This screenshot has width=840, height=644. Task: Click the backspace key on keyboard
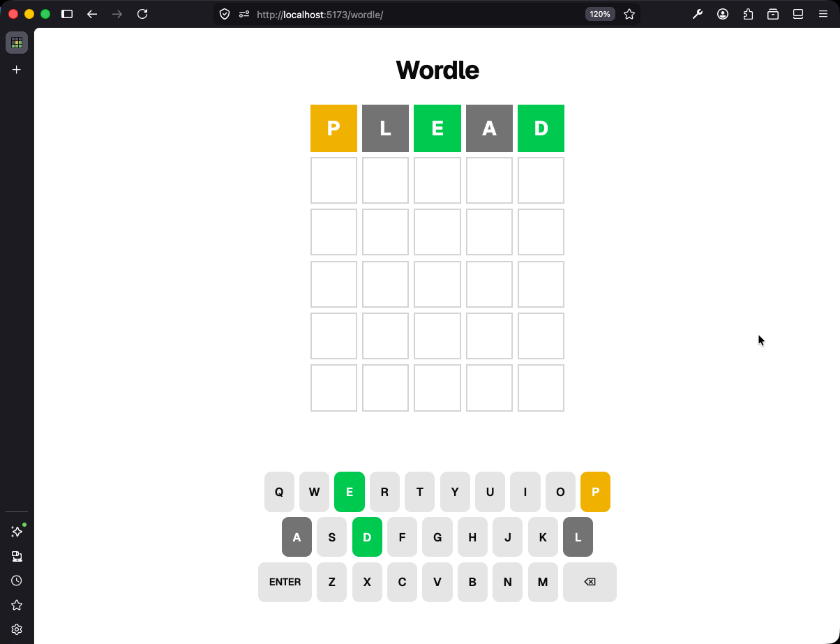click(x=590, y=582)
